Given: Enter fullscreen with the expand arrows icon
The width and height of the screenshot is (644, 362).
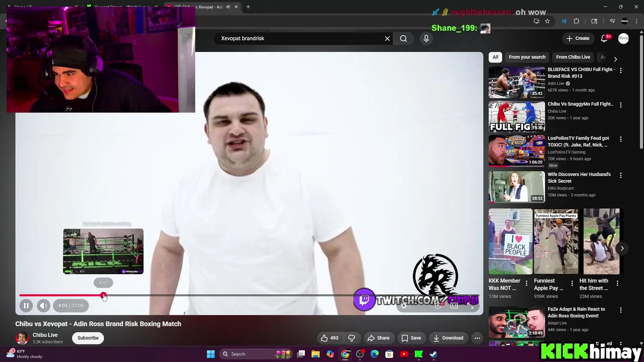Looking at the screenshot, I should tap(470, 305).
